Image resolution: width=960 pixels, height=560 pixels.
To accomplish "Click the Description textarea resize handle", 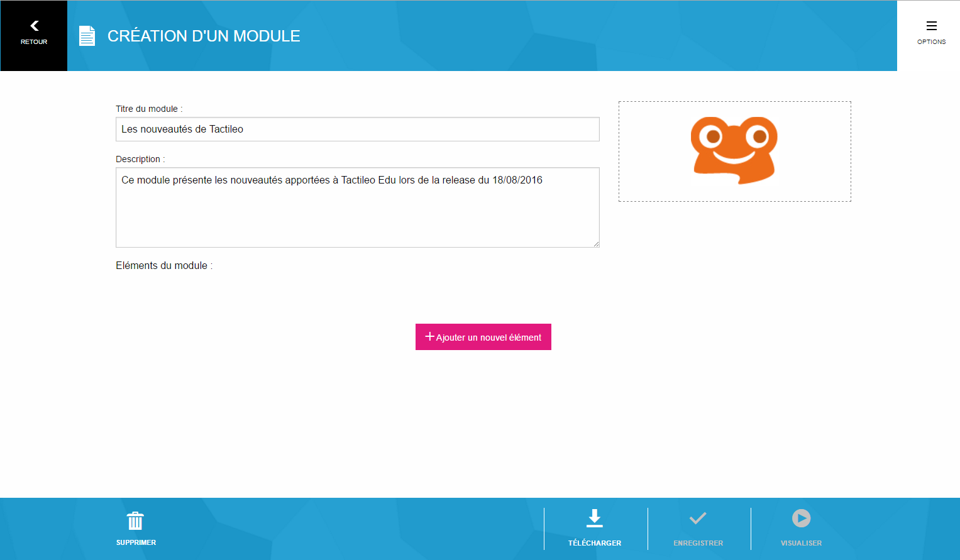I will 595,243.
